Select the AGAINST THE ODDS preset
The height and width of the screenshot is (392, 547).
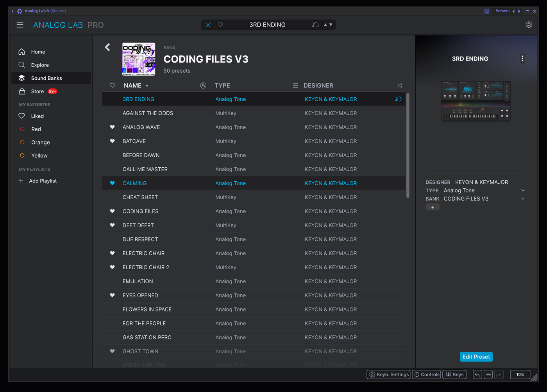pos(254,113)
